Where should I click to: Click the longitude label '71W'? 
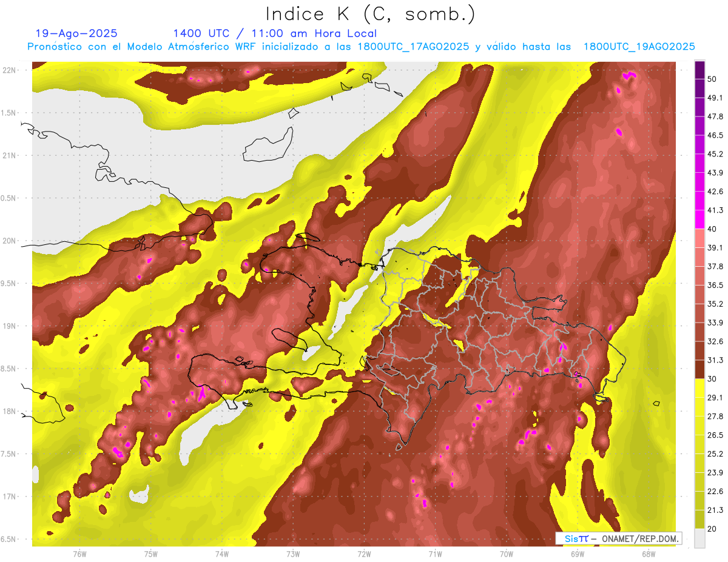435,554
